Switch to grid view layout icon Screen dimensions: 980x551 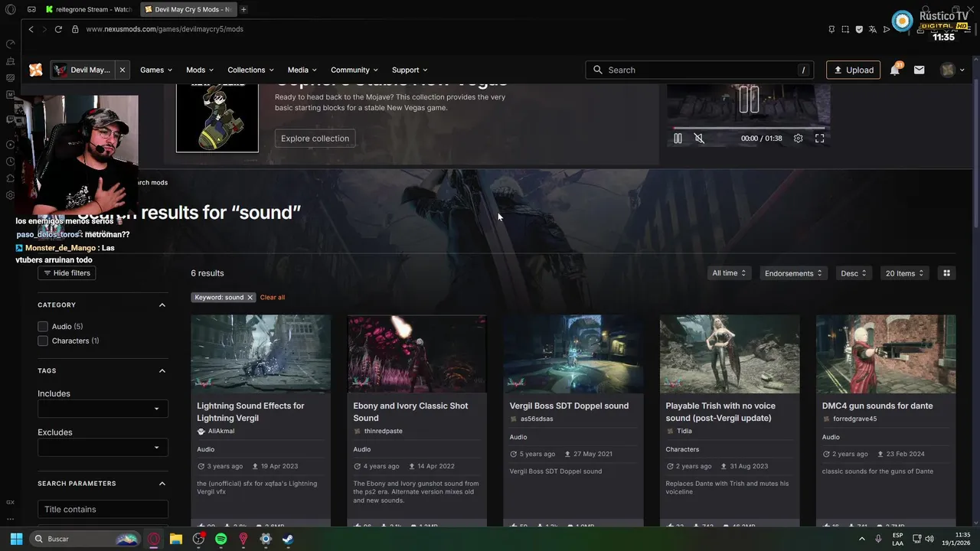point(946,273)
